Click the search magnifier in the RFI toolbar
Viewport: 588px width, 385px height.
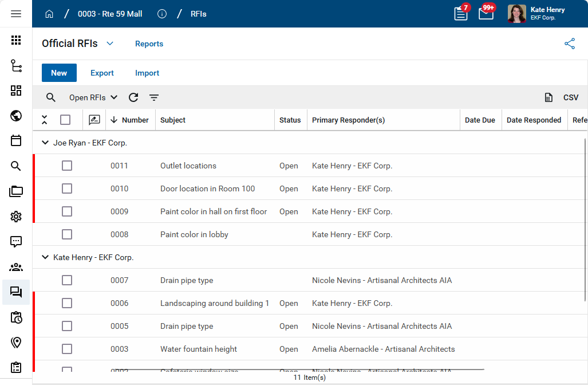[x=51, y=97]
